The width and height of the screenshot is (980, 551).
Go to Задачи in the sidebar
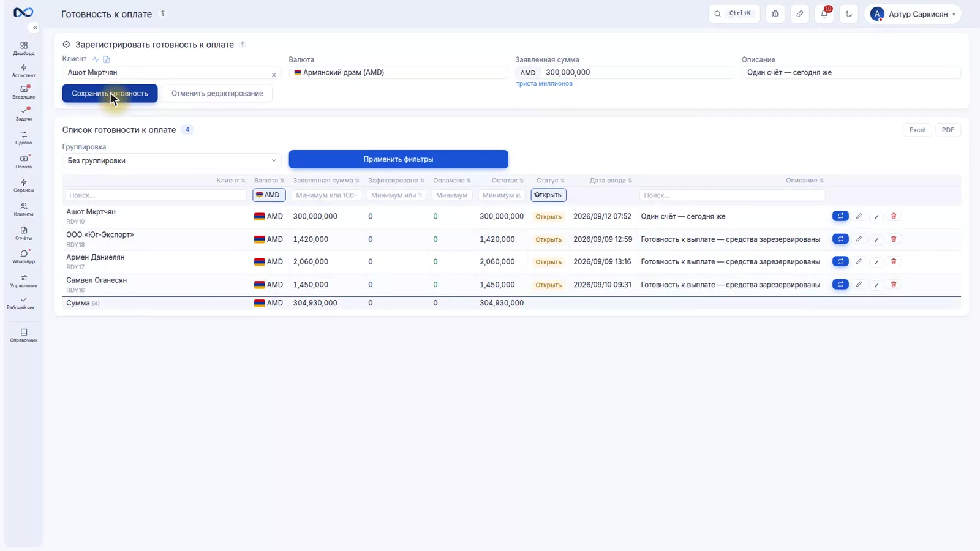point(23,114)
